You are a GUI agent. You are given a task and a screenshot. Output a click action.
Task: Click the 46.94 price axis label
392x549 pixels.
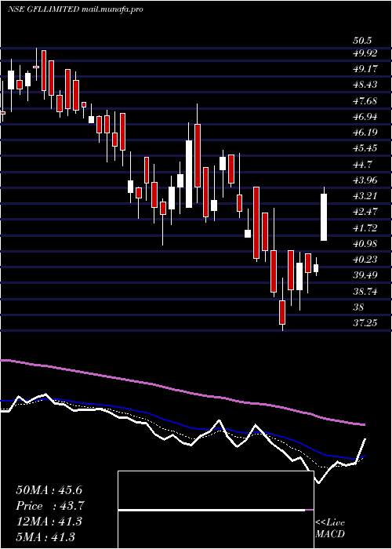[365, 117]
